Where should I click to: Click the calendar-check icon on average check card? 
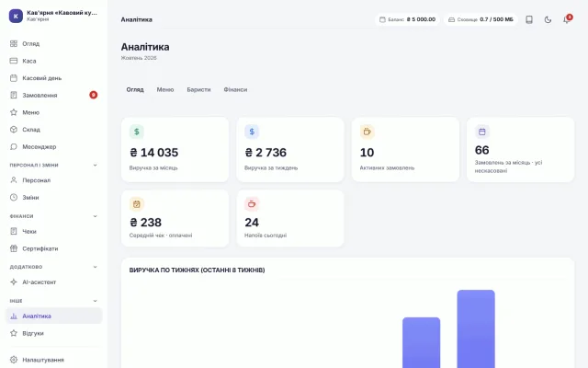pos(137,204)
